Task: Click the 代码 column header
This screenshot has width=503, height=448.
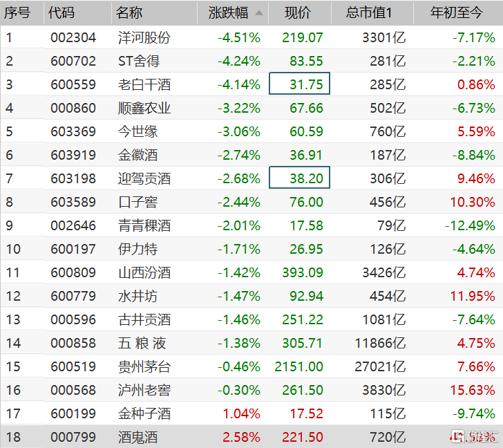Action: click(61, 13)
